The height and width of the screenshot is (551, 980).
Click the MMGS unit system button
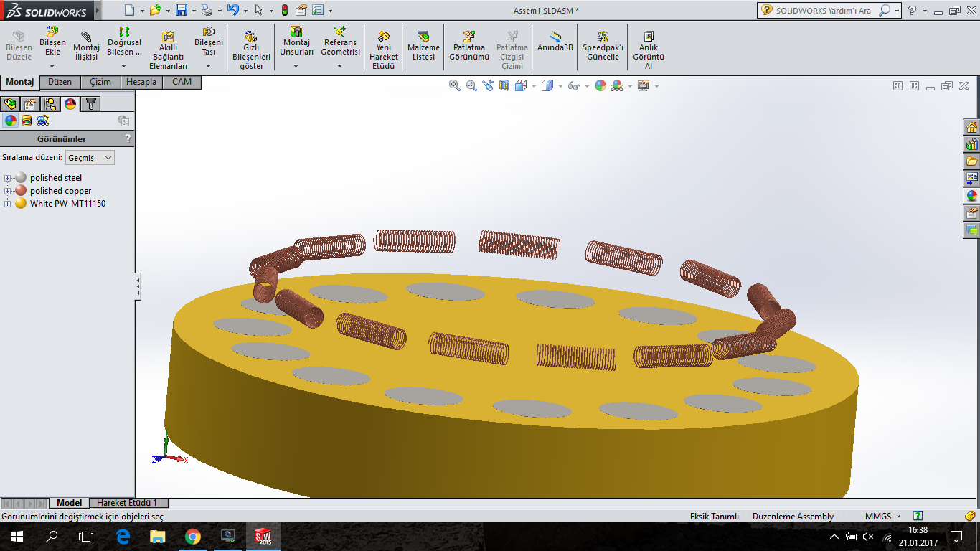877,516
